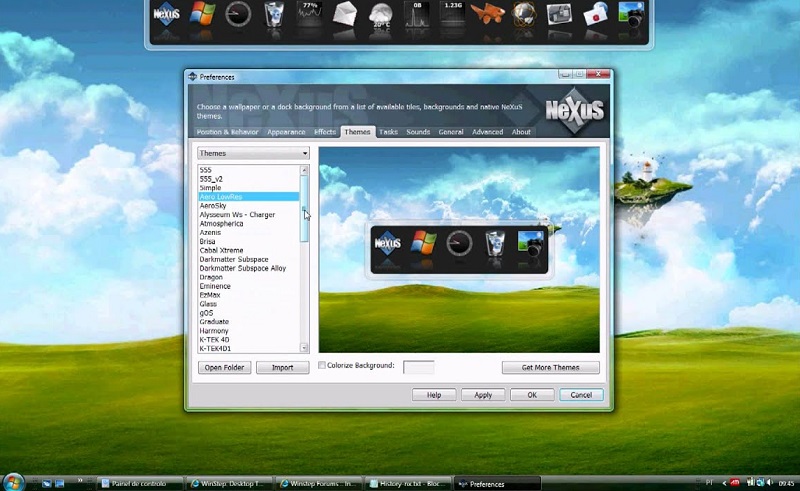This screenshot has height=491, width=800.
Task: Click the weather cloud icon in the dock
Action: pyautogui.click(x=381, y=14)
